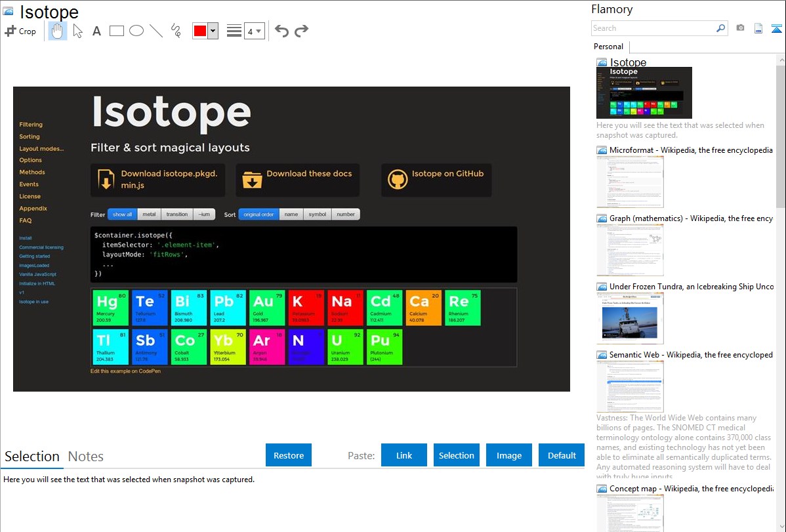The image size is (786, 532).
Task: Click the document page icon beside camera
Action: click(758, 28)
